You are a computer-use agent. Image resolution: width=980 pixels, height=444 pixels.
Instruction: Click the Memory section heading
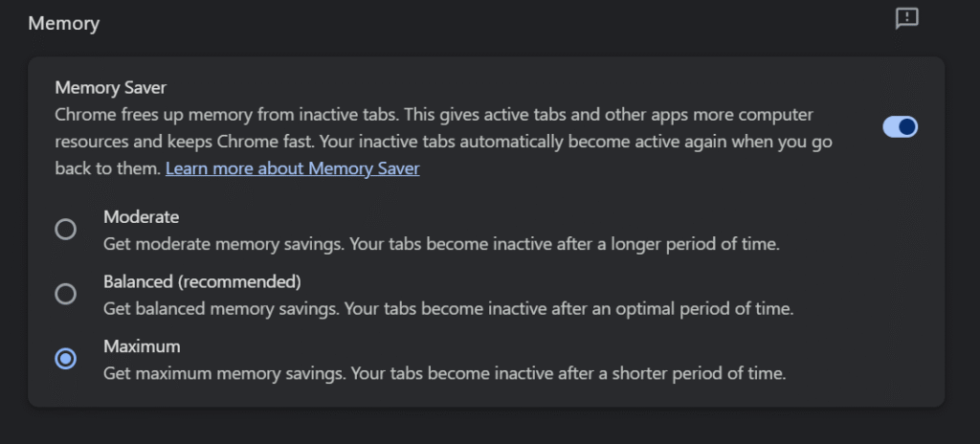pyautogui.click(x=64, y=22)
